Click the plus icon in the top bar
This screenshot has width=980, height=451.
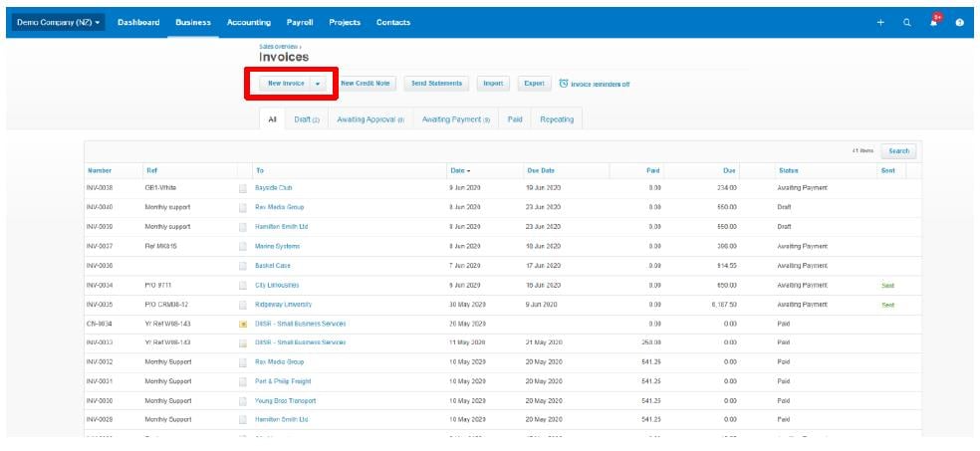pyautogui.click(x=880, y=23)
